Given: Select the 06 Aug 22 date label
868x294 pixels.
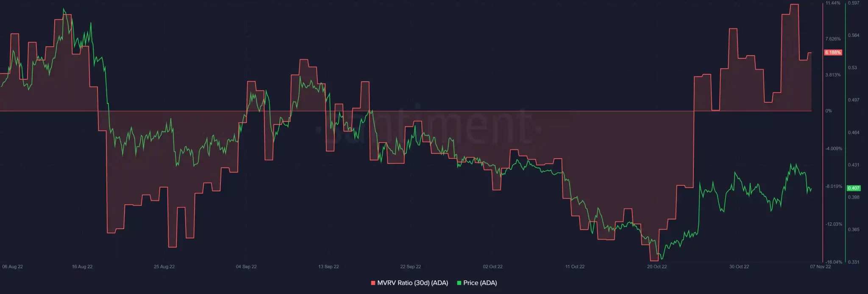Looking at the screenshot, I should click(13, 267).
